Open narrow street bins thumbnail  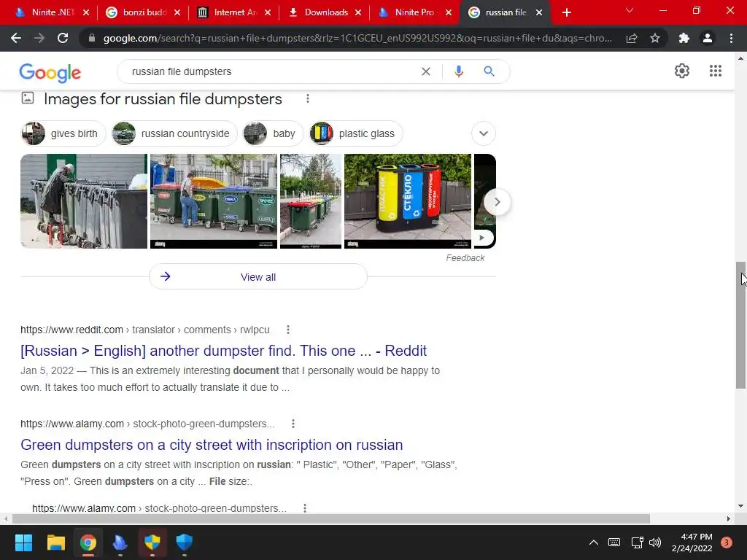click(x=311, y=201)
